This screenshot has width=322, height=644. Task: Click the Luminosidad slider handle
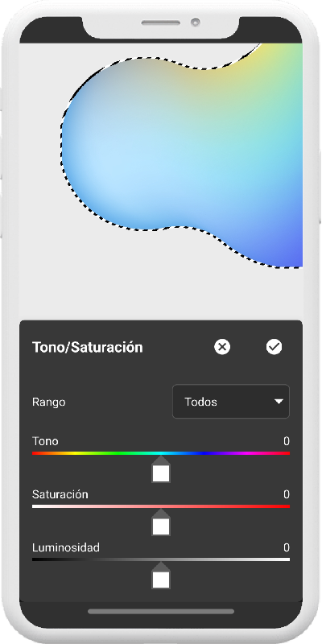pyautogui.click(x=161, y=576)
